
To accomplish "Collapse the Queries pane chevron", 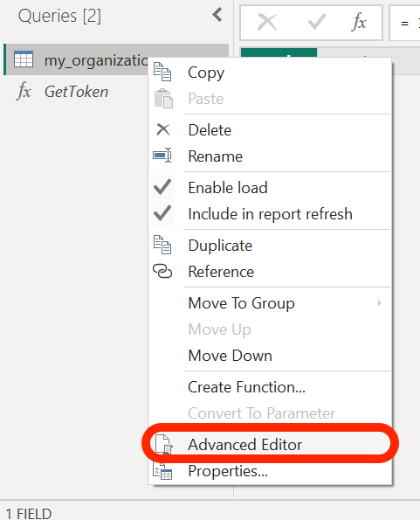I will 217,15.
